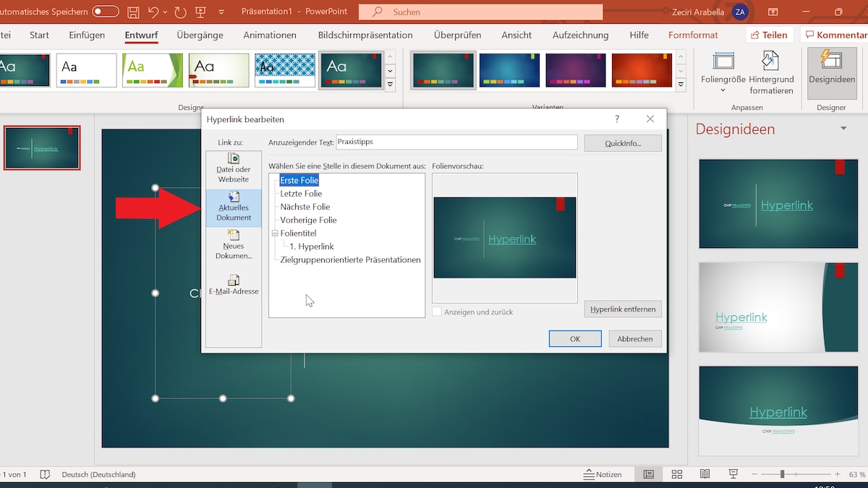Click Abbrechen to cancel
This screenshot has width=868, height=488.
pyautogui.click(x=635, y=338)
